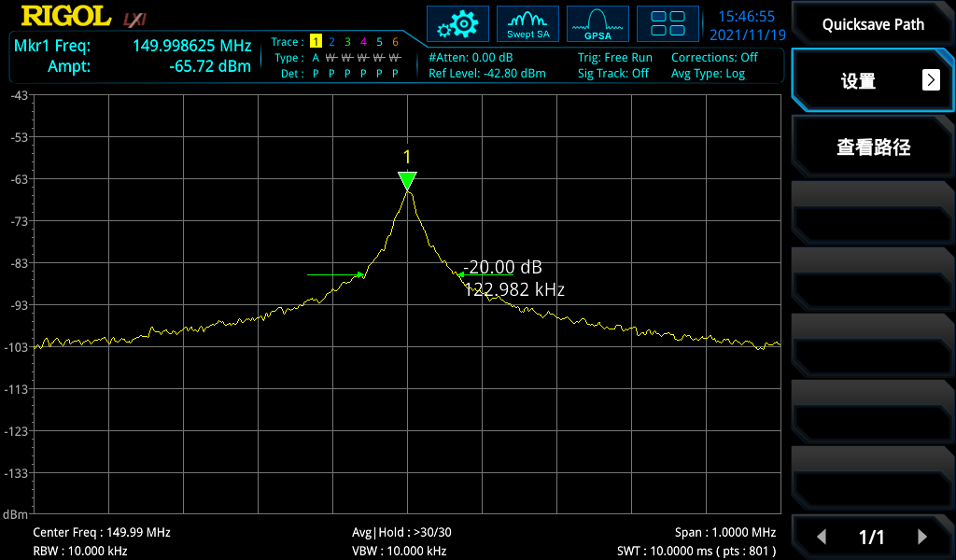Select the Swept SA measurement mode
This screenshot has width=956, height=560.
(x=527, y=24)
